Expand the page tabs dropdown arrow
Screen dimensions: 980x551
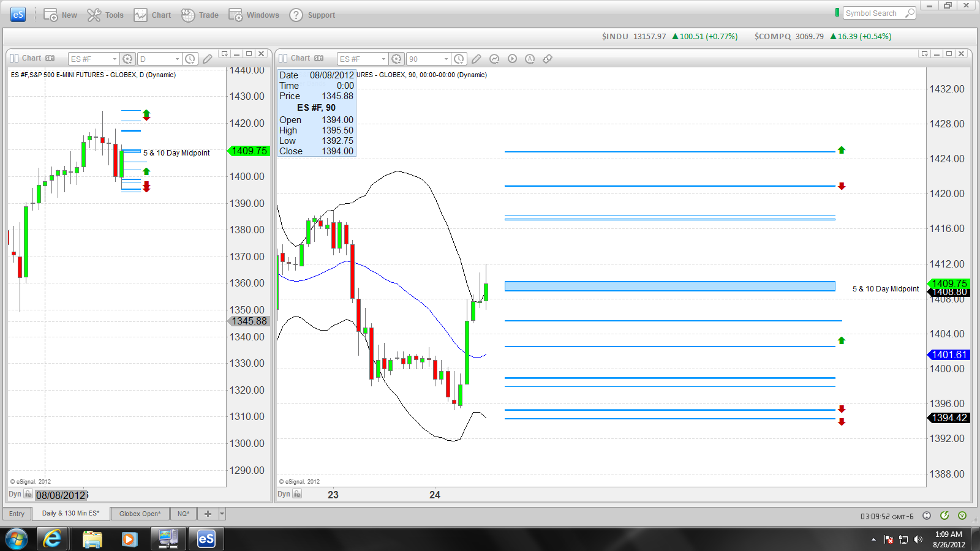click(222, 514)
